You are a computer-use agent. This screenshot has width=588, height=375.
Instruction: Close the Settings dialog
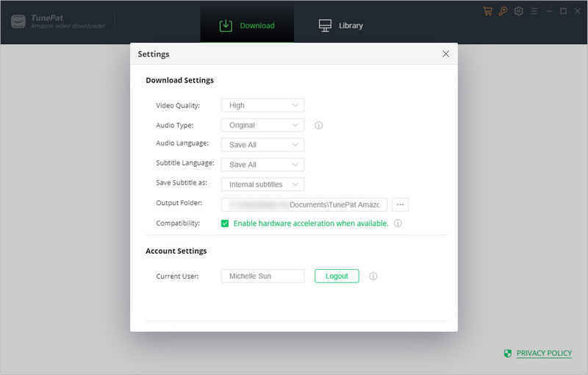tap(445, 54)
